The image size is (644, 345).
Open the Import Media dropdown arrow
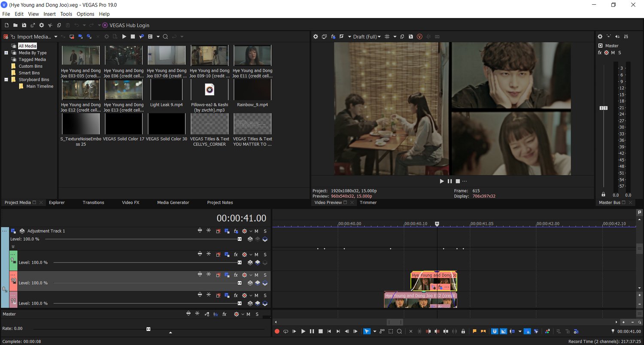[x=56, y=37]
